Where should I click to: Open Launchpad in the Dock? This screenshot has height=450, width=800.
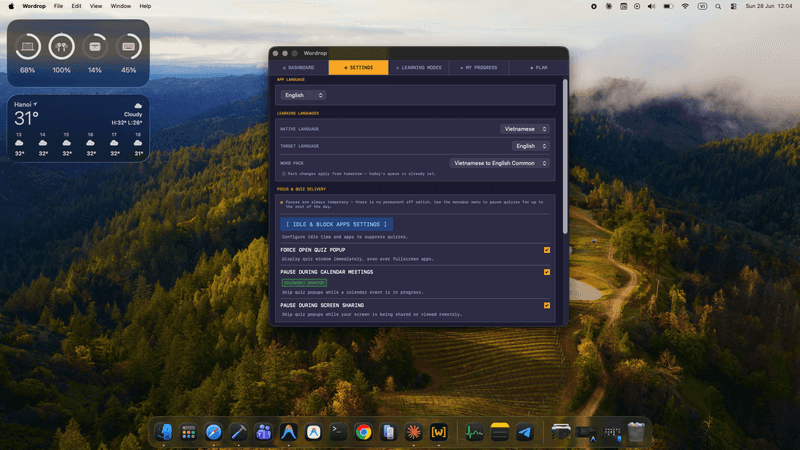(x=189, y=432)
